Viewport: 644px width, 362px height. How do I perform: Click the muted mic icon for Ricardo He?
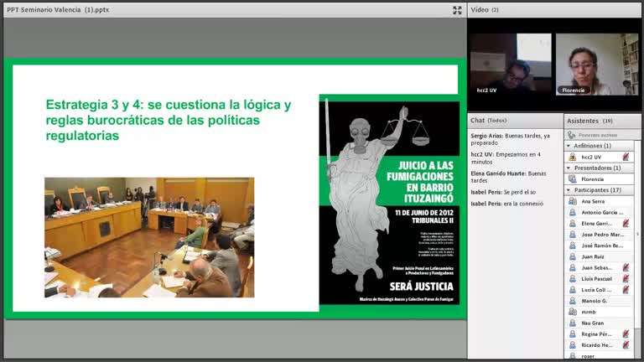click(626, 345)
